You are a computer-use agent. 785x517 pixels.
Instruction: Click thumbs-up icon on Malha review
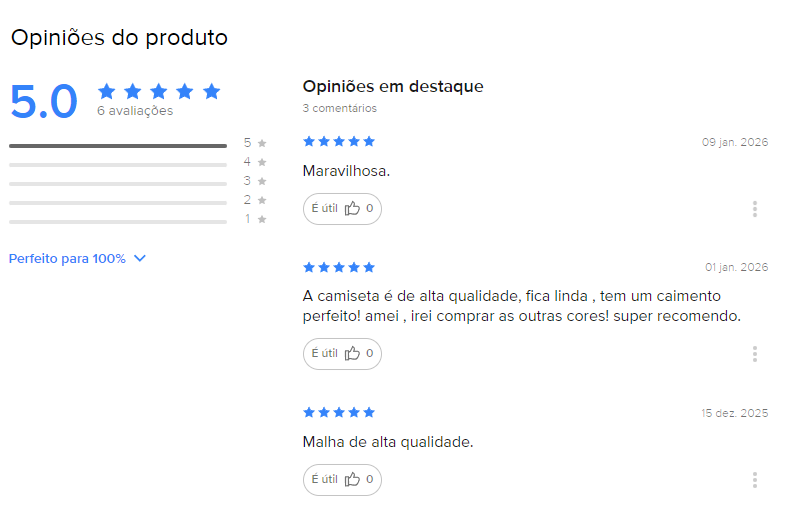point(352,479)
